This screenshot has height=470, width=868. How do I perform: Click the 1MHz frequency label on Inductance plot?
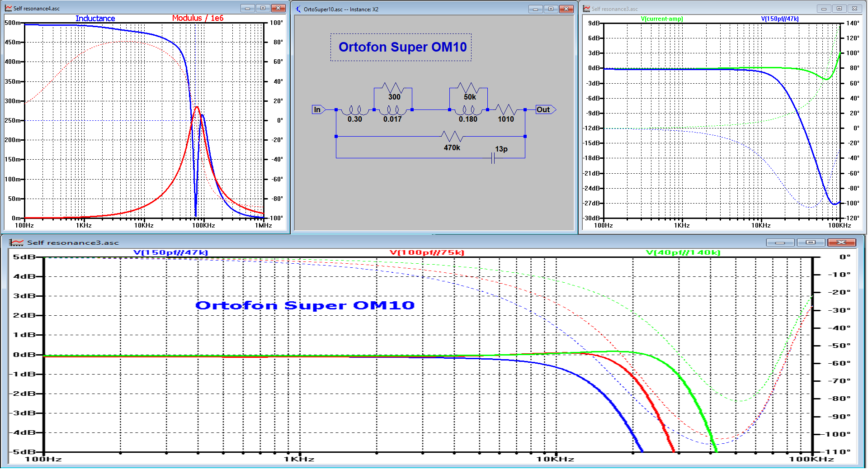(263, 225)
